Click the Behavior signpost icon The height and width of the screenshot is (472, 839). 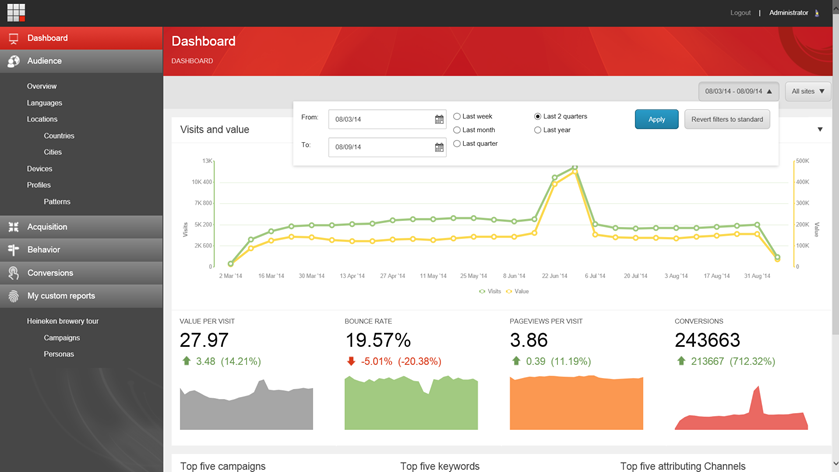pos(13,250)
